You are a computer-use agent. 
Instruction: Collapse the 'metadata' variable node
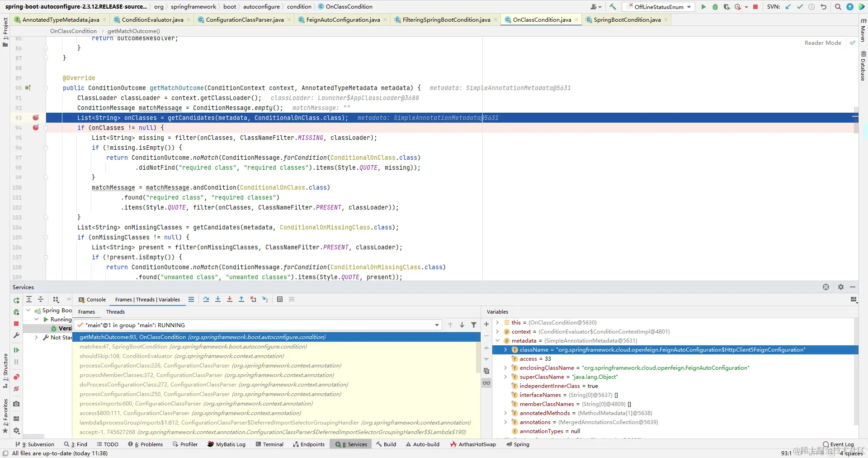pyautogui.click(x=497, y=341)
